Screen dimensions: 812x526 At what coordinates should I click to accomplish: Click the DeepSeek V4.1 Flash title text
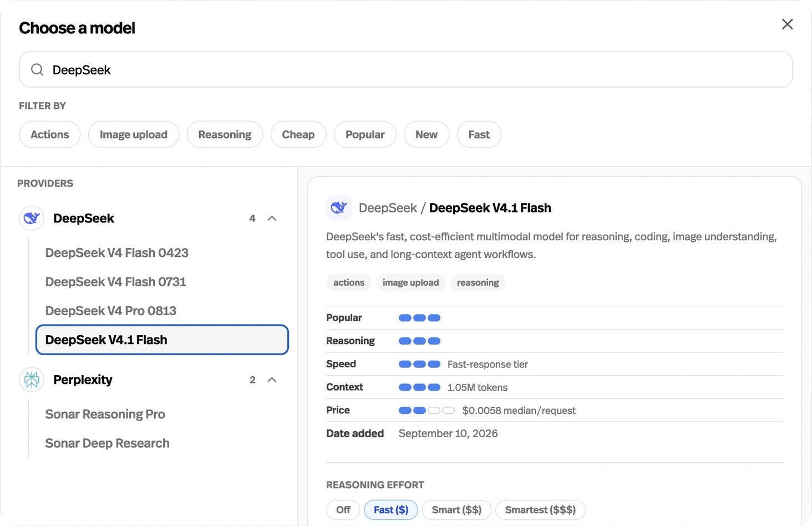(490, 208)
